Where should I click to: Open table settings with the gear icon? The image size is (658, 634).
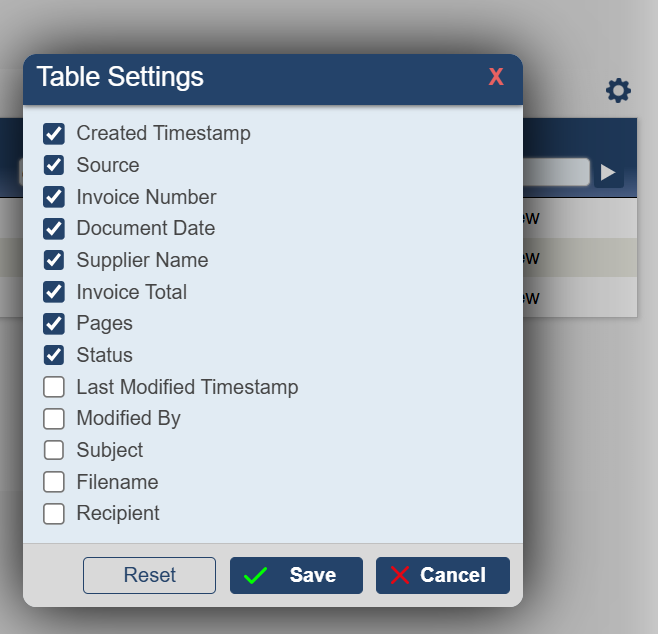(x=618, y=91)
